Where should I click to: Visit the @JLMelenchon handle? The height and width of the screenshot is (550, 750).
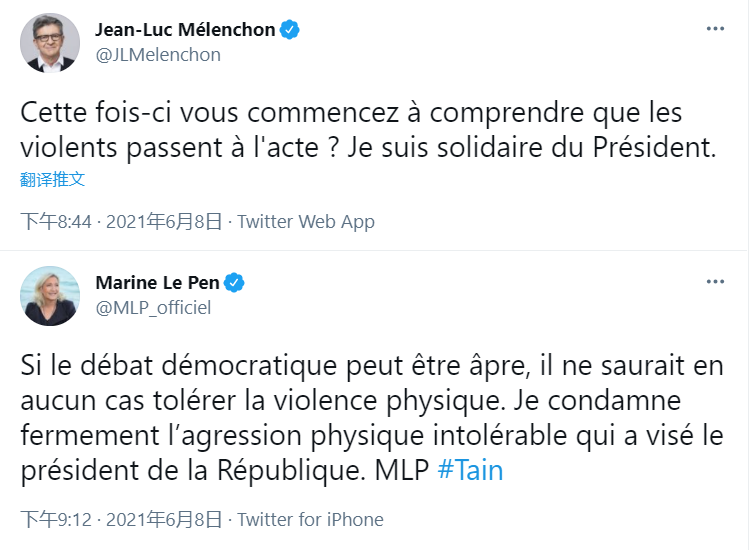157,55
